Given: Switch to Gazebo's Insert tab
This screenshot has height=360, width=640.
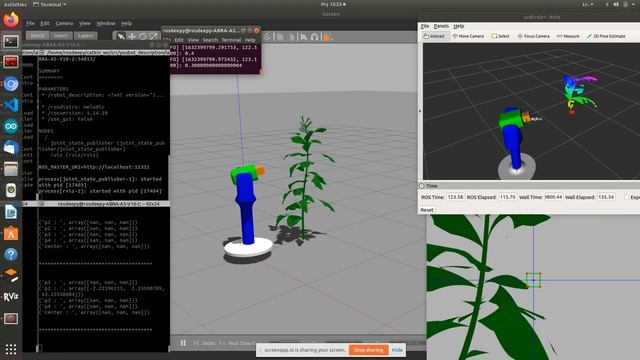Looking at the screenshot, I should tap(61, 36).
